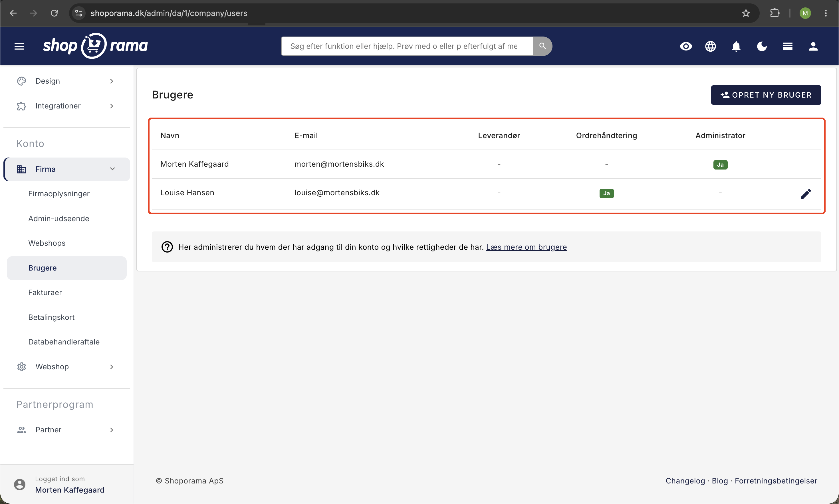The image size is (839, 504).
Task: Click the Webshop gear icon
Action: coord(21,367)
